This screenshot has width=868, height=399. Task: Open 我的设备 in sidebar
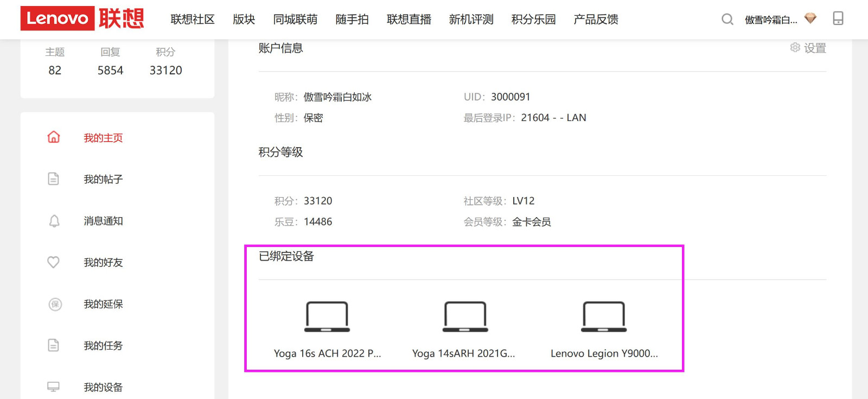(x=103, y=387)
